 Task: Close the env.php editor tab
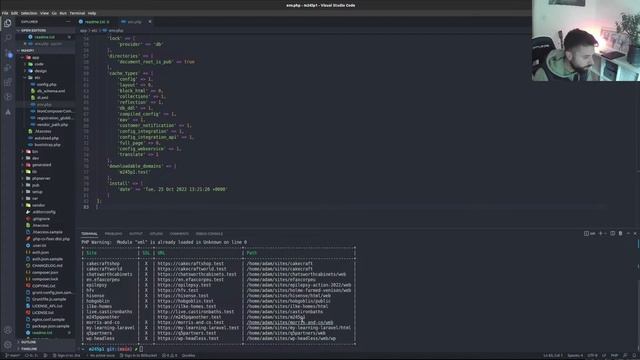click(150, 22)
